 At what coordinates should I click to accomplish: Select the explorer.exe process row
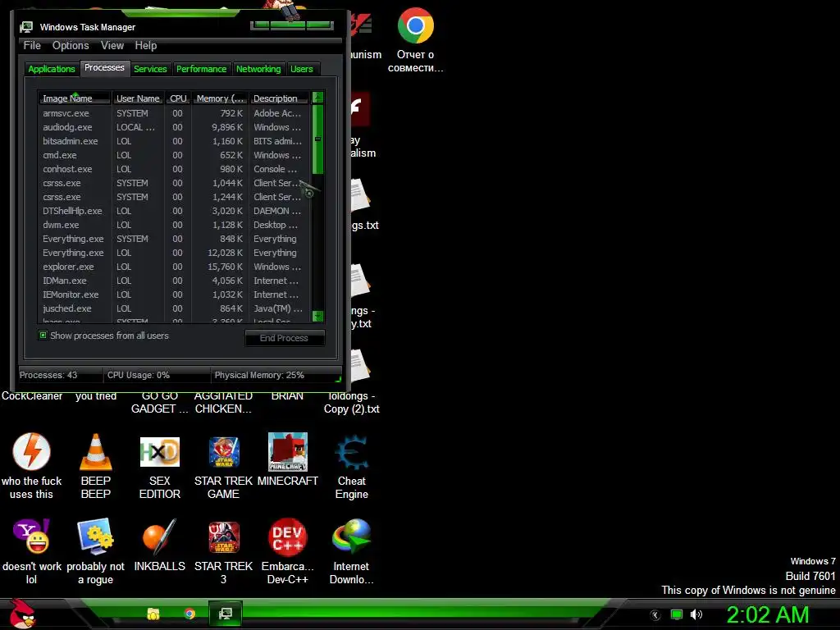[174, 267]
